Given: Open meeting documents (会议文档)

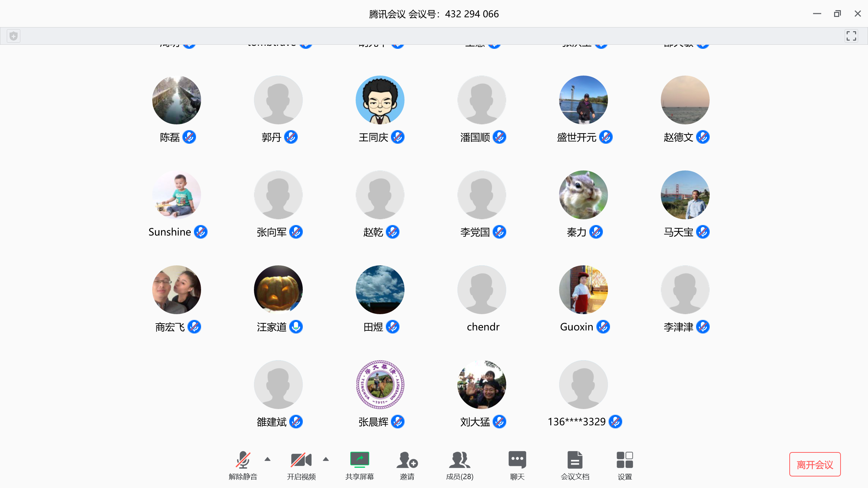Looking at the screenshot, I should click(575, 460).
